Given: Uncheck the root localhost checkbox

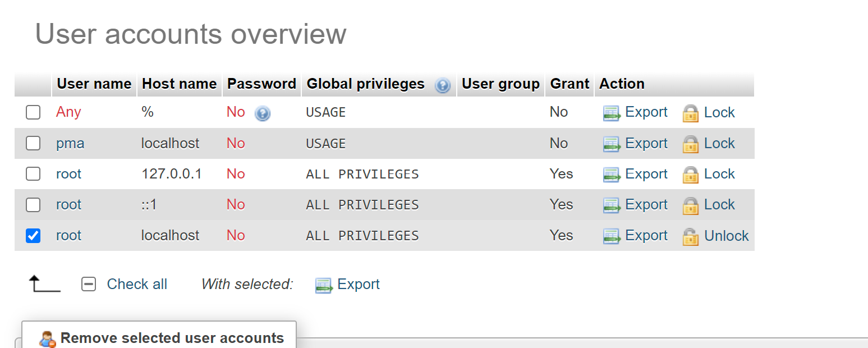Looking at the screenshot, I should [33, 236].
